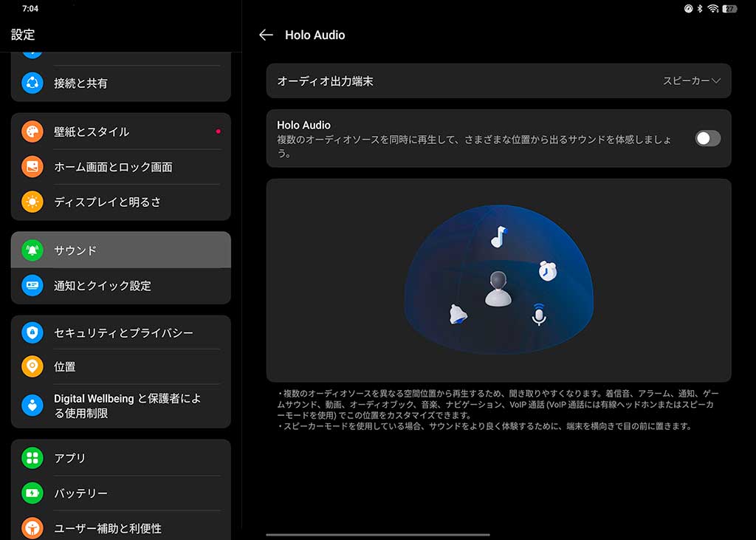
Task: Click the ホーム画面とロック画面 picture icon
Action: (32, 166)
